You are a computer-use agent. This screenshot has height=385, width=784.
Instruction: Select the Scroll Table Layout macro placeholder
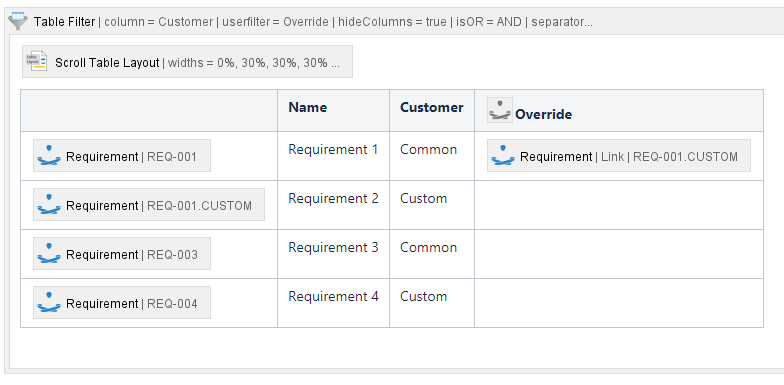188,62
